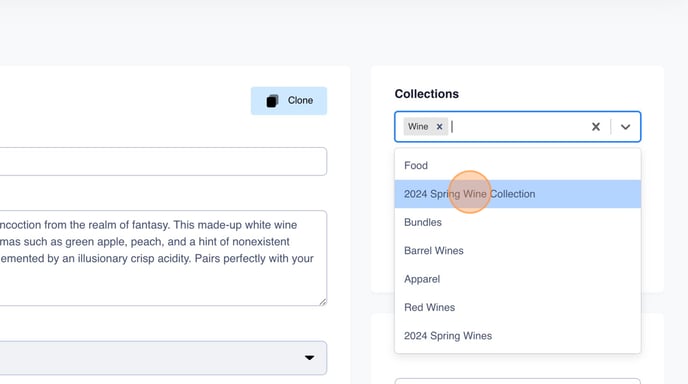Click the Collections search box beside the Wine tag

518,127
